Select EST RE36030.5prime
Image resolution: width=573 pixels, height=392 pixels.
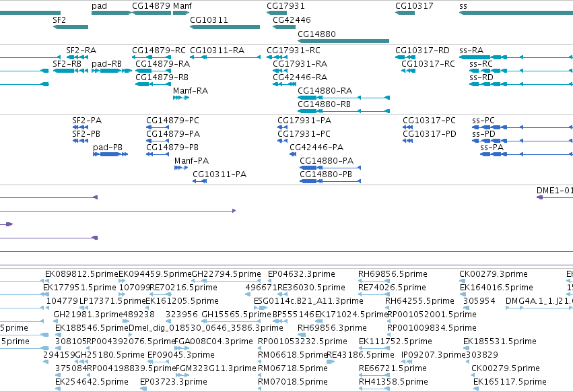(x=284, y=294)
